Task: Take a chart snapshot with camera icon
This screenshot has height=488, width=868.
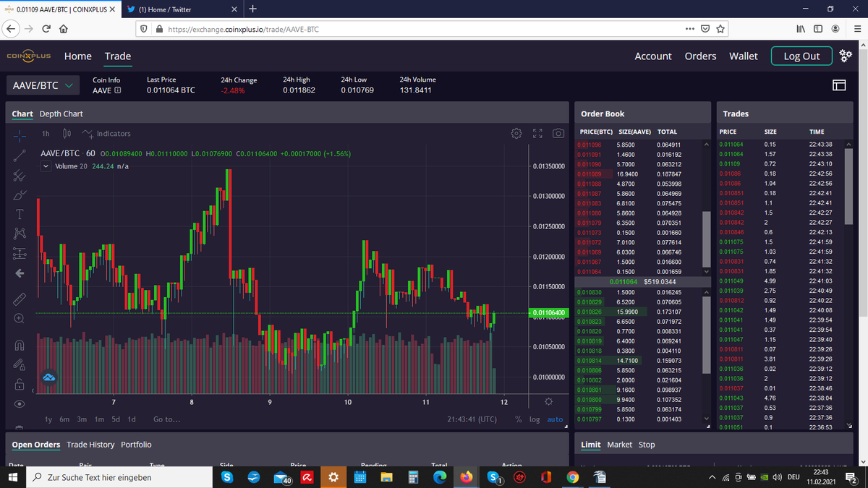Action: [558, 134]
